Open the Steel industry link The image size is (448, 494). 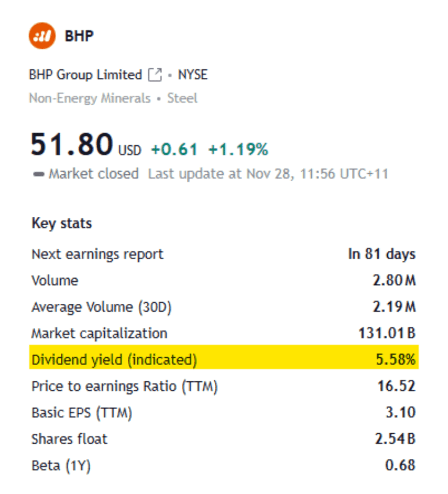click(x=182, y=99)
